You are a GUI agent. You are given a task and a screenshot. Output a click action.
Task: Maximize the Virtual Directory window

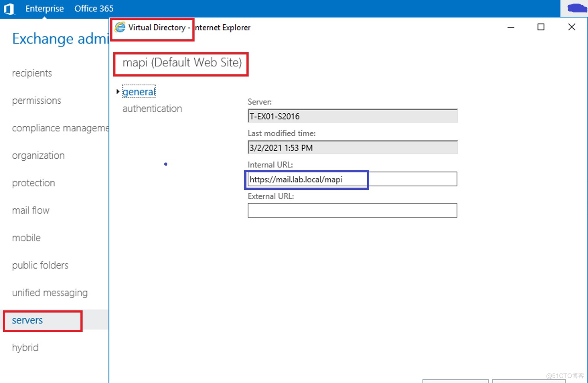pos(541,27)
